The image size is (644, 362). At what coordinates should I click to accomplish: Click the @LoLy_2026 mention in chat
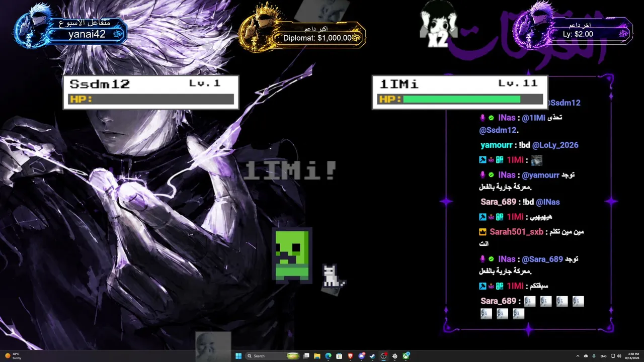click(x=555, y=145)
